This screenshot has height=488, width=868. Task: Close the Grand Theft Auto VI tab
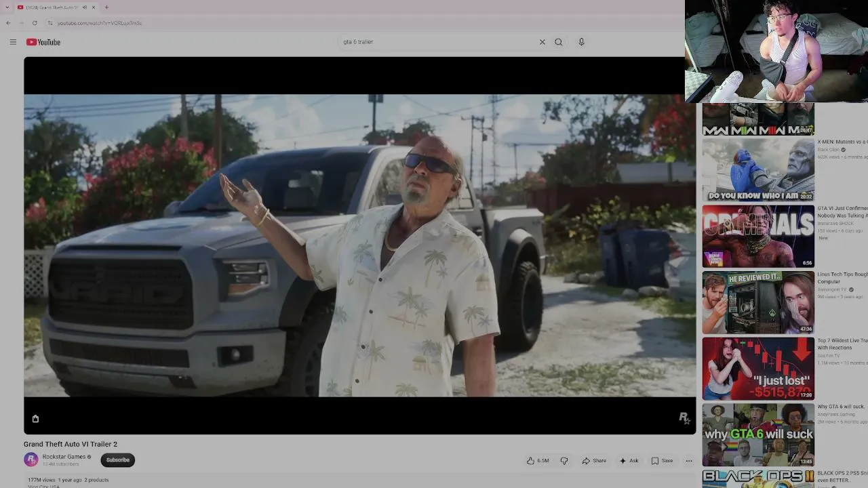[x=94, y=7]
